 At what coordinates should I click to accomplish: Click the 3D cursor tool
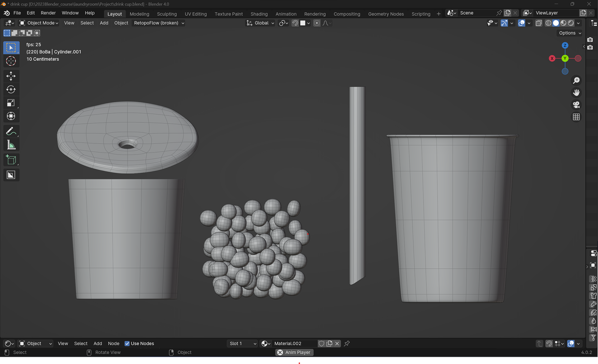[x=11, y=61]
